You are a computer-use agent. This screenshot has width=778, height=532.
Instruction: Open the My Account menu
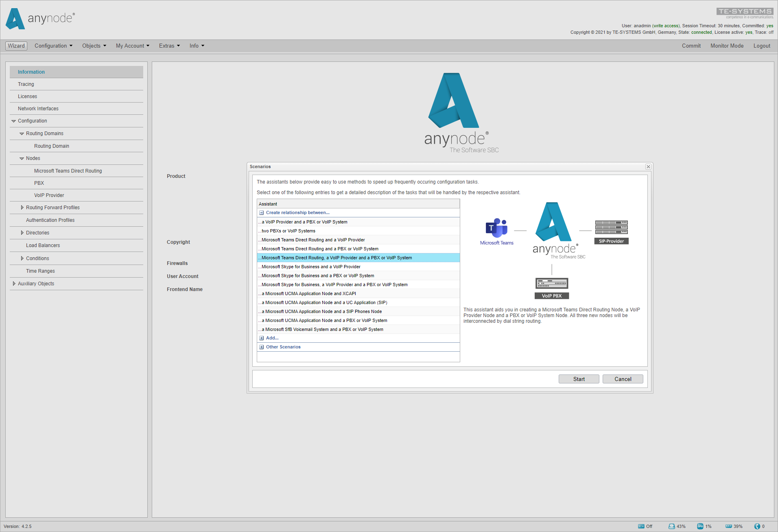[x=133, y=46]
